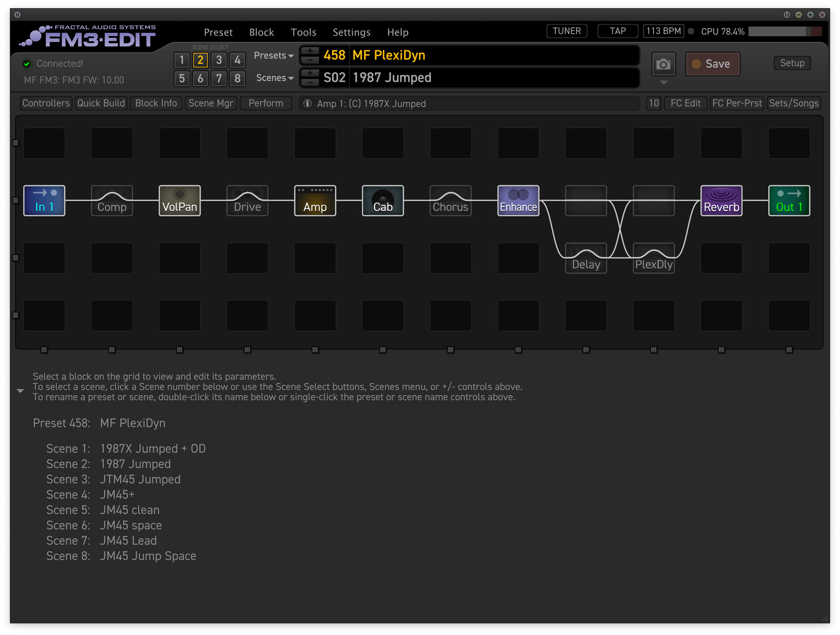The width and height of the screenshot is (840, 635).
Task: Select the In 1 input block
Action: (44, 201)
